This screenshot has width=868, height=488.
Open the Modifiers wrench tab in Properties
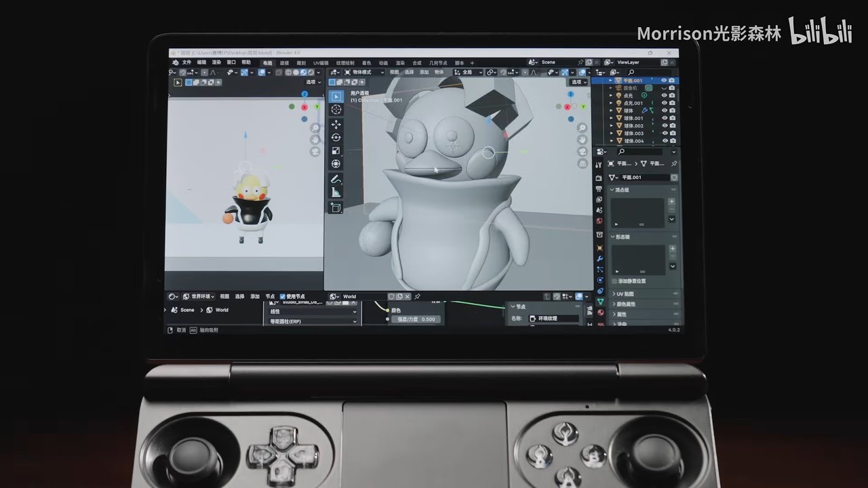[x=599, y=258]
